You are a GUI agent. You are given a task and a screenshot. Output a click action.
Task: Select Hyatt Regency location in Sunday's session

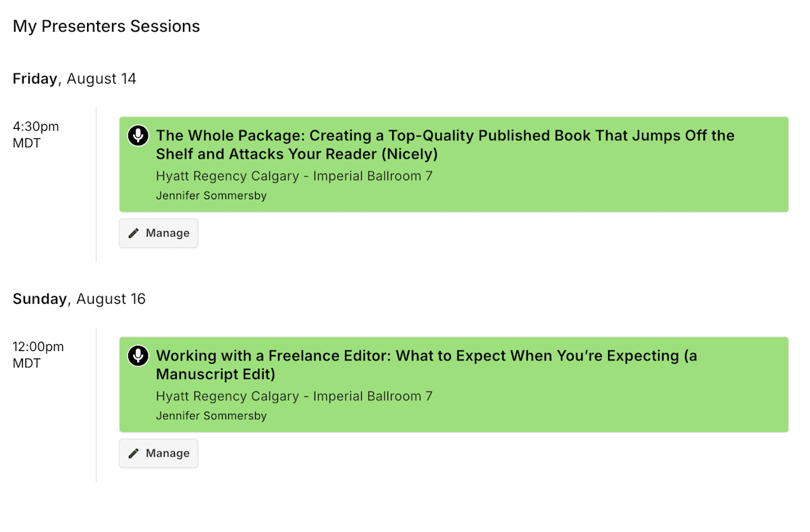(294, 396)
